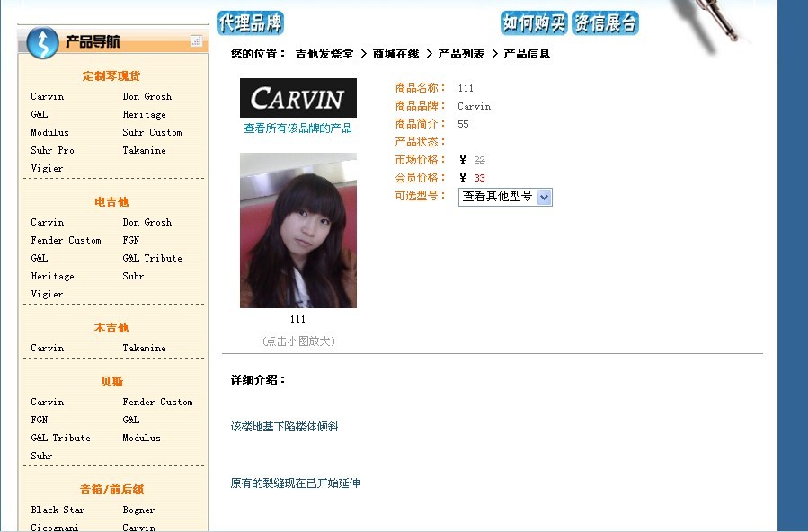Select FGN under 电吉他
This screenshot has width=808, height=532.
131,240
